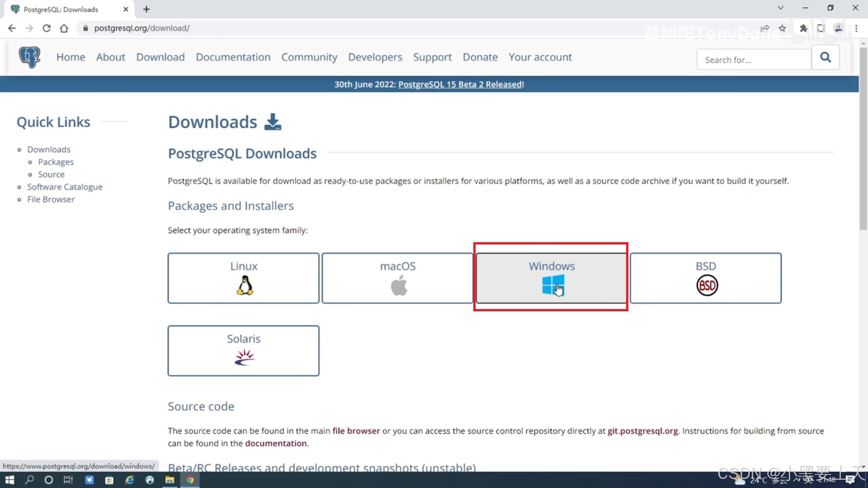Open Chrome three-dot menu
868x488 pixels.
pyautogui.click(x=856, y=28)
